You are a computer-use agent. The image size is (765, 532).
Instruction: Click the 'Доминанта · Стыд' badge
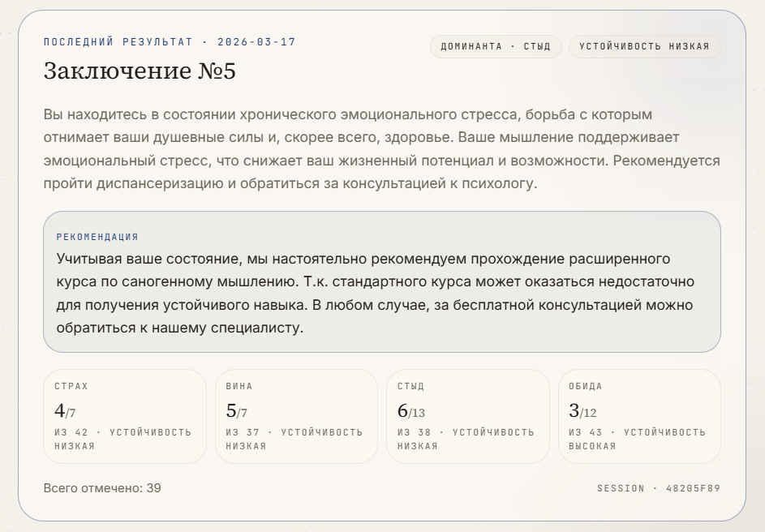(496, 46)
